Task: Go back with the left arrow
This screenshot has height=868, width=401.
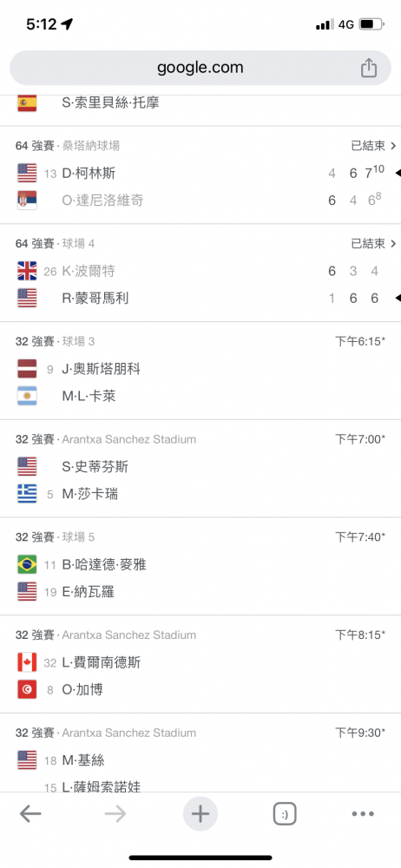Action: (30, 814)
